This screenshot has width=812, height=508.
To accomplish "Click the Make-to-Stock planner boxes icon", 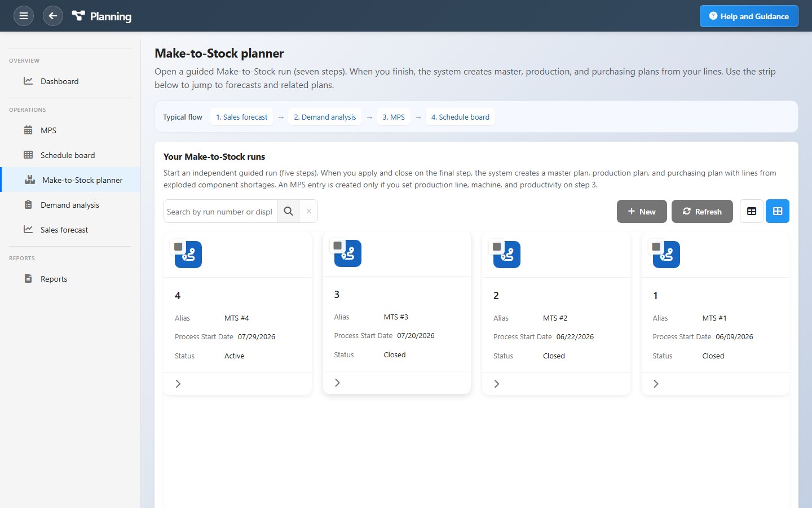I will click(x=30, y=179).
